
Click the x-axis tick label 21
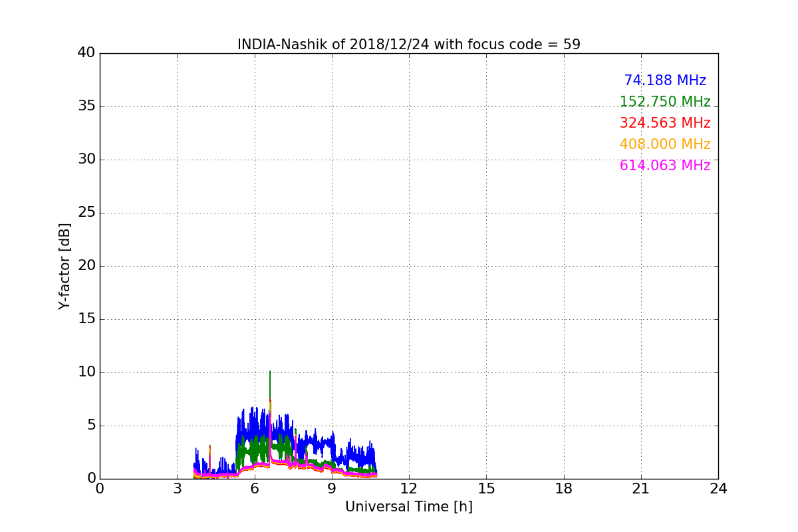click(641, 489)
